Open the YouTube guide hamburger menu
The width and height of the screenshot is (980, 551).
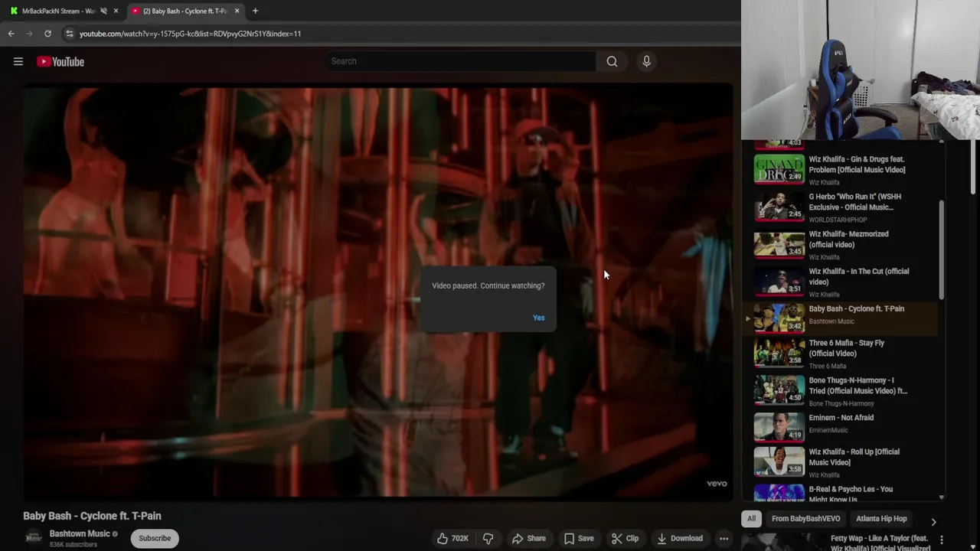18,62
